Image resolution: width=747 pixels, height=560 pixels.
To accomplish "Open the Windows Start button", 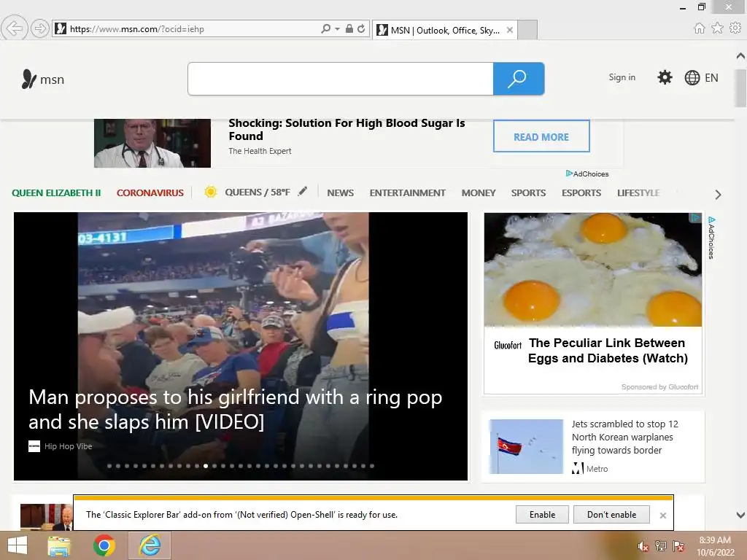I will 18,545.
